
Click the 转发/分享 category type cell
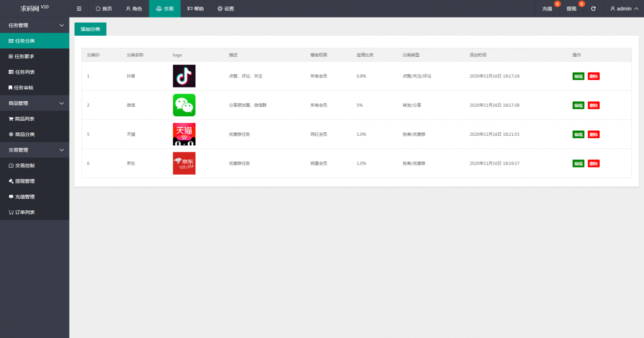point(412,105)
